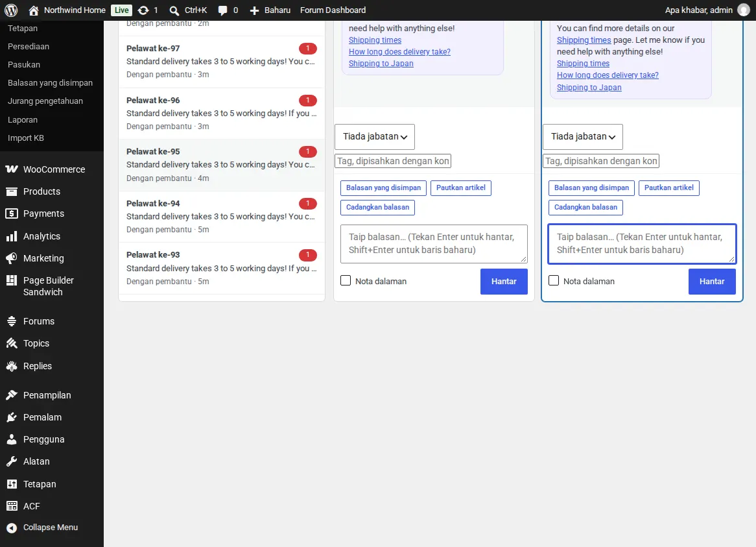Click the Pengguna user icon
756x547 pixels.
[12, 439]
